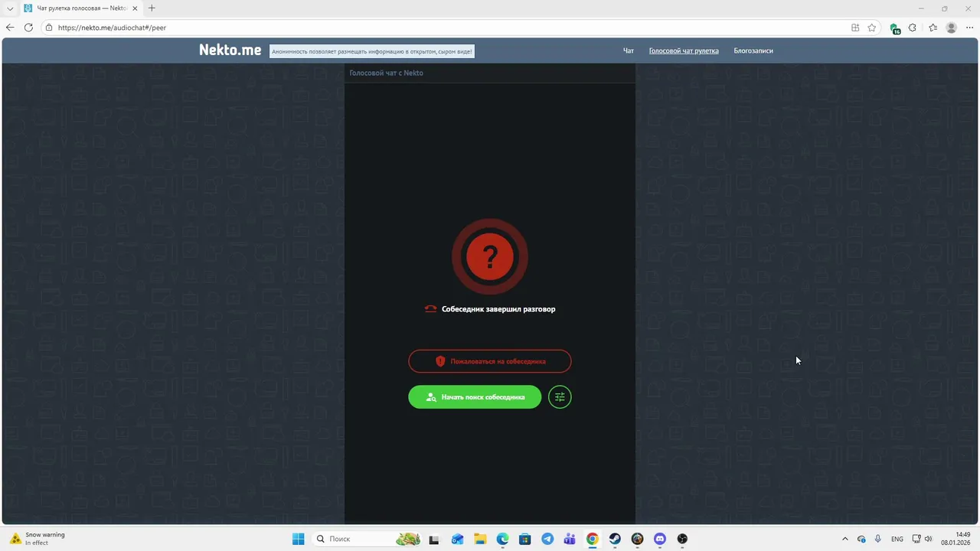Image resolution: width=980 pixels, height=551 pixels.
Task: Open the green shield extension with badge 16
Action: click(x=894, y=28)
